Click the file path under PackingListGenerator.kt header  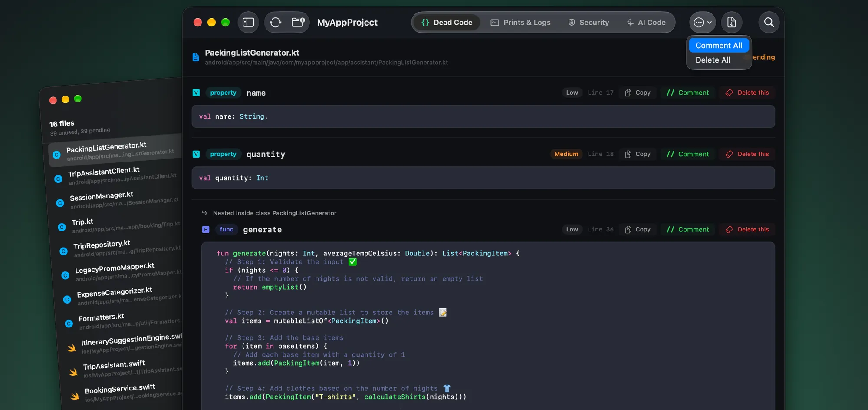point(326,63)
